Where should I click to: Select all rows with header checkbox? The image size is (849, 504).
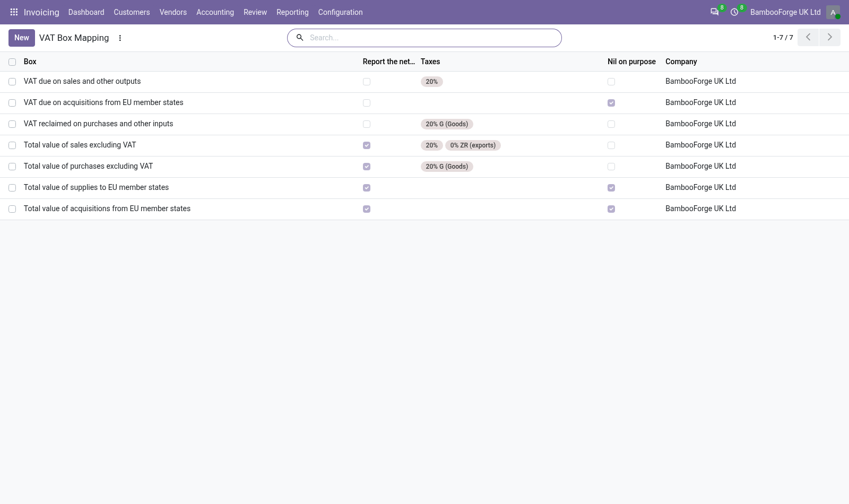12,62
